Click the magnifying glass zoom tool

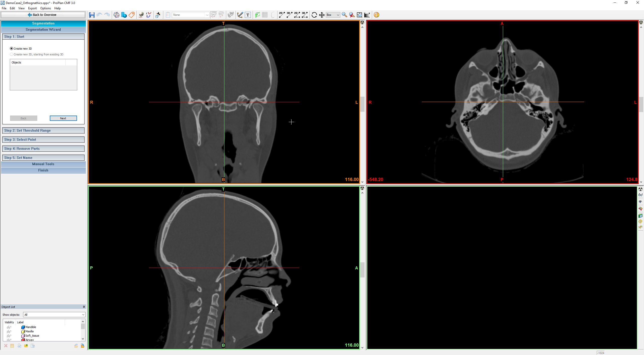(x=344, y=15)
